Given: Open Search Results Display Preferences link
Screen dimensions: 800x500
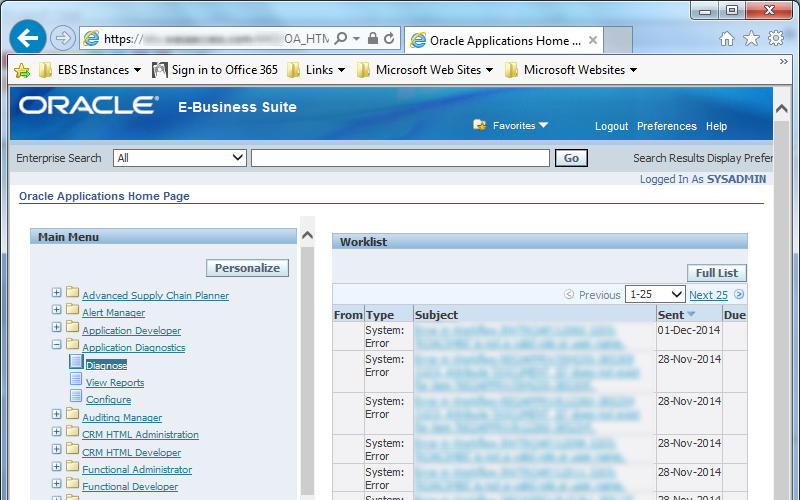Looking at the screenshot, I should tap(703, 158).
